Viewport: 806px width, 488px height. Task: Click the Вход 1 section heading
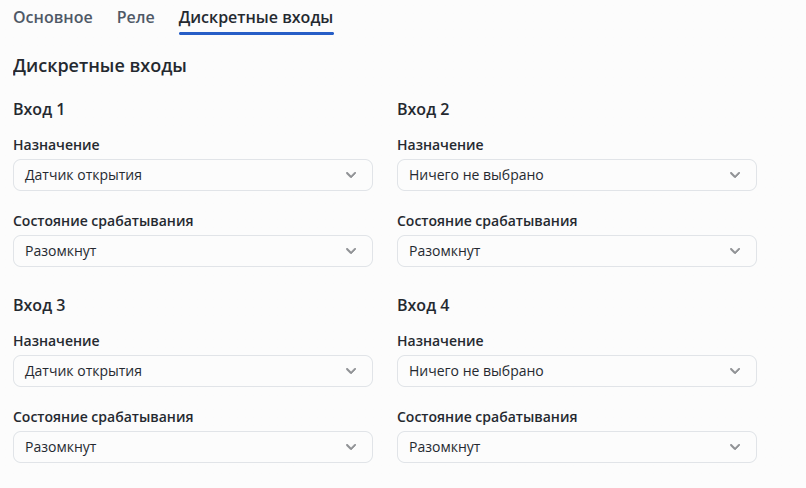coord(40,109)
